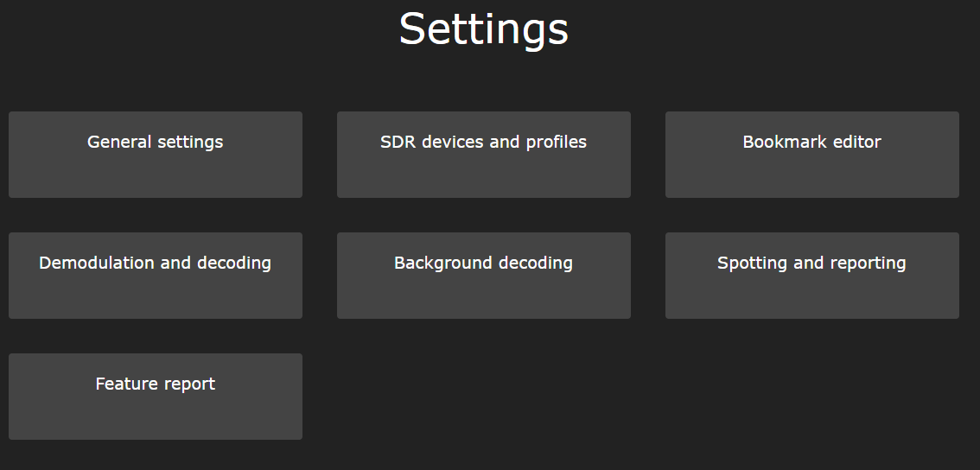This screenshot has width=980, height=470.
Task: Open Background decoding settings
Action: tap(484, 276)
